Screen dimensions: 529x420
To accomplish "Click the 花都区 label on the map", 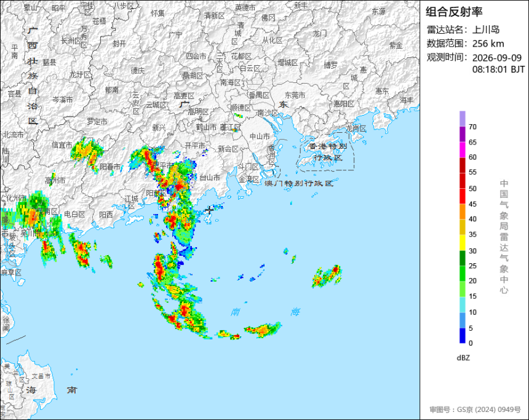I will [x=241, y=57].
